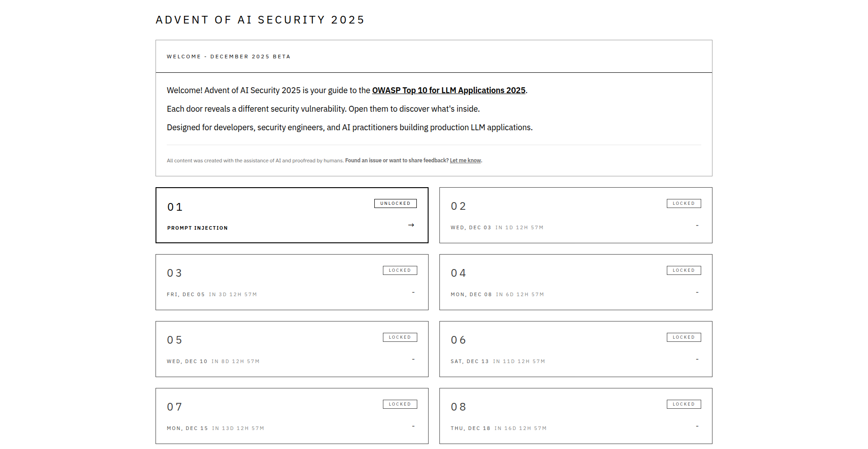Expand the WELCOME - DECEMBER 2025 BETA panel
This screenshot has height=449, width=868.
[434, 56]
